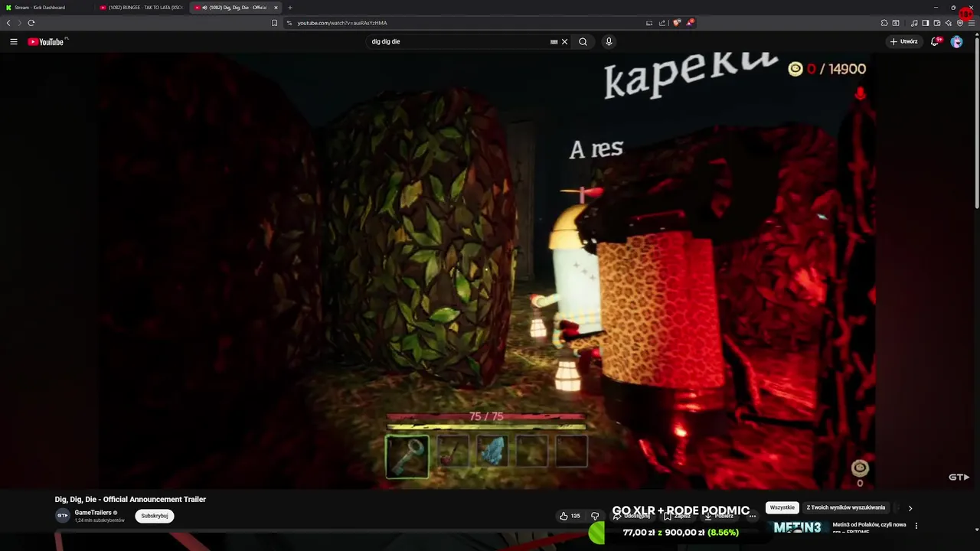Open site settings icon beside the URL
The image size is (980, 551).
tap(289, 23)
